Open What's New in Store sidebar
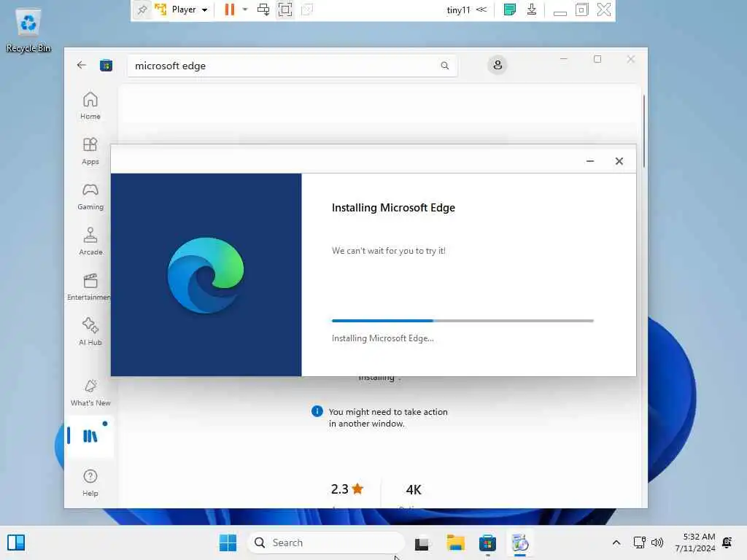Viewport: 747px width, 560px height. click(90, 393)
